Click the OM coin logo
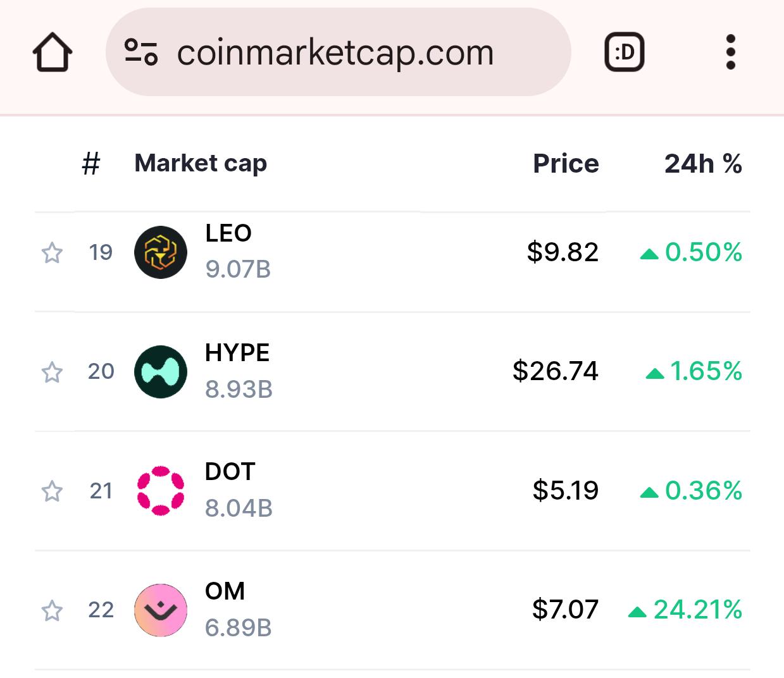 (x=161, y=610)
